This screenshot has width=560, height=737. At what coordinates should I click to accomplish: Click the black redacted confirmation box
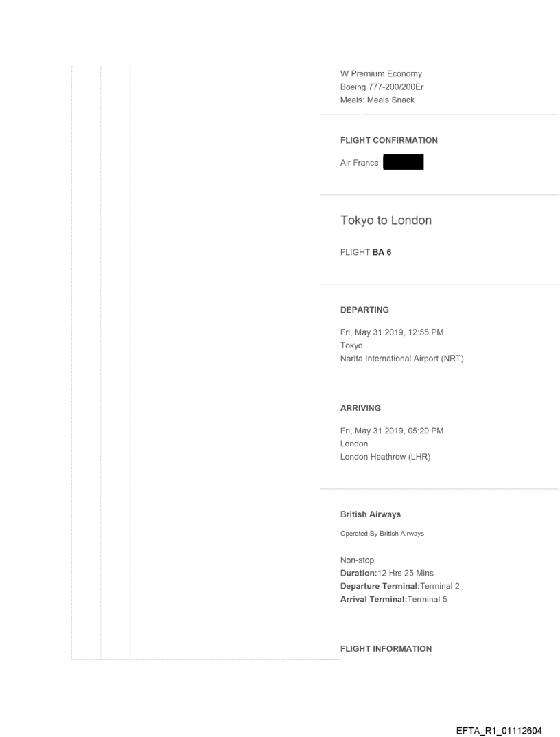(x=404, y=162)
